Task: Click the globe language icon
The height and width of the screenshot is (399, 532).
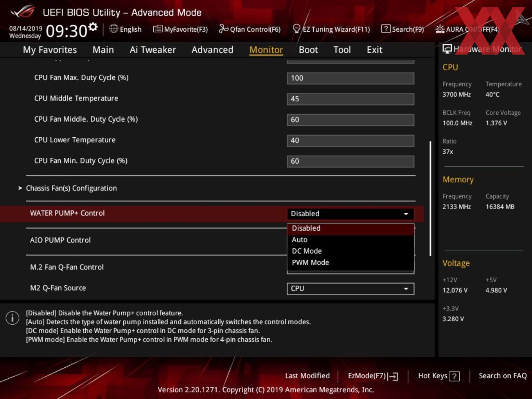Action: 113,29
